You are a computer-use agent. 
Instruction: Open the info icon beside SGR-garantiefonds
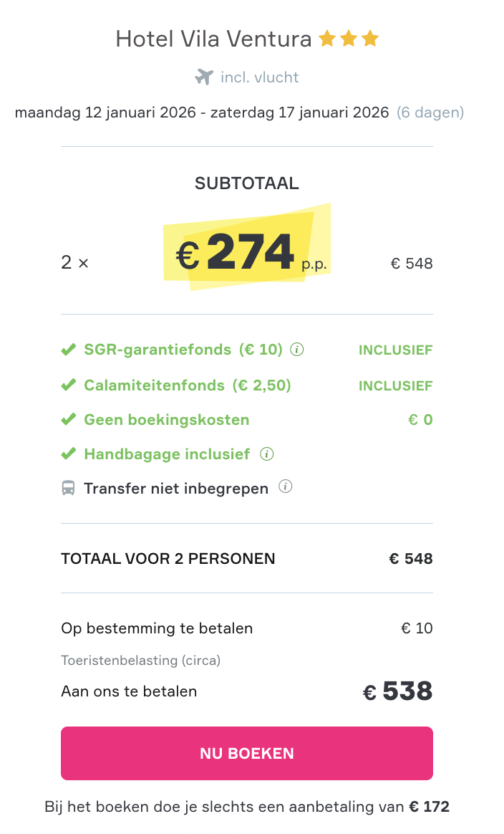[x=297, y=350]
